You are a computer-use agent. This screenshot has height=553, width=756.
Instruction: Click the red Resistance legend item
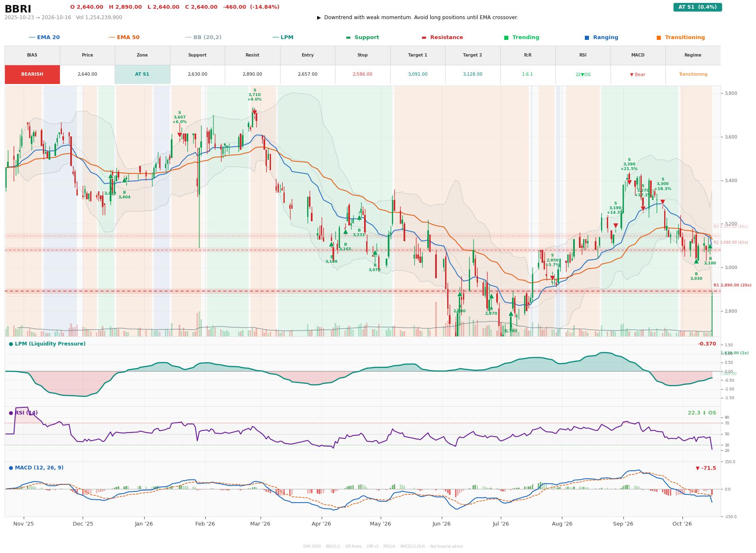(x=442, y=37)
